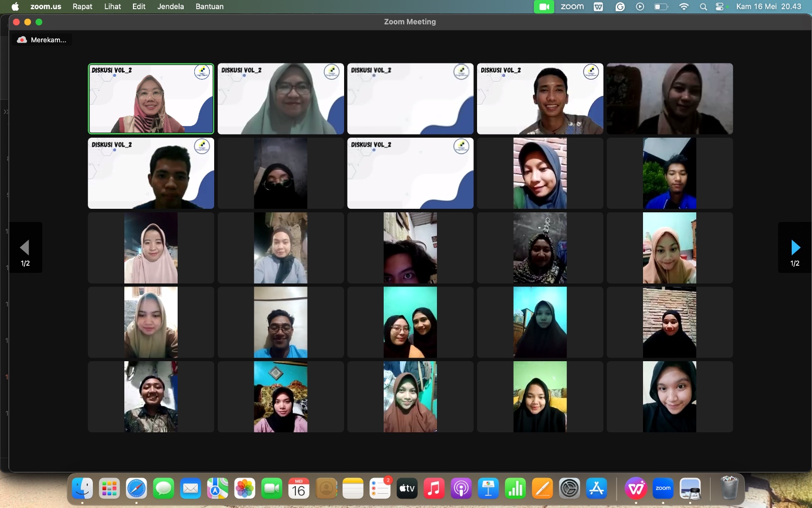Launch WPS Office from the Dock
This screenshot has height=508, width=812.
635,489
